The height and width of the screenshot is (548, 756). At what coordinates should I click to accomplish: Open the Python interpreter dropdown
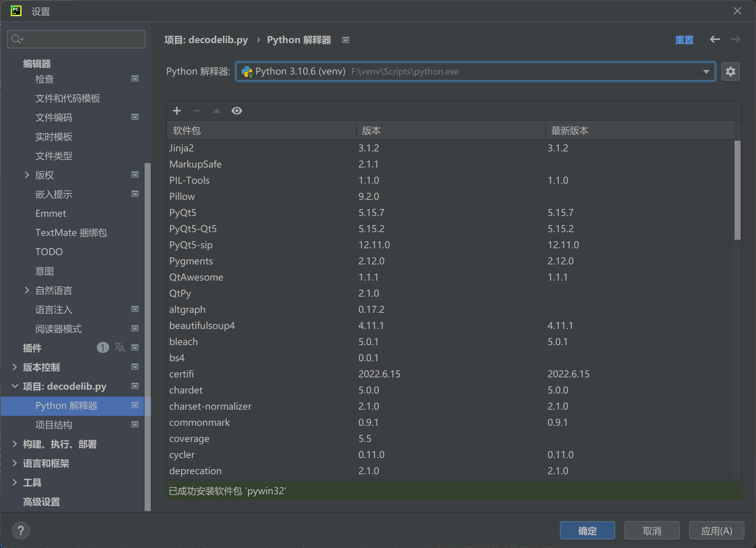706,71
